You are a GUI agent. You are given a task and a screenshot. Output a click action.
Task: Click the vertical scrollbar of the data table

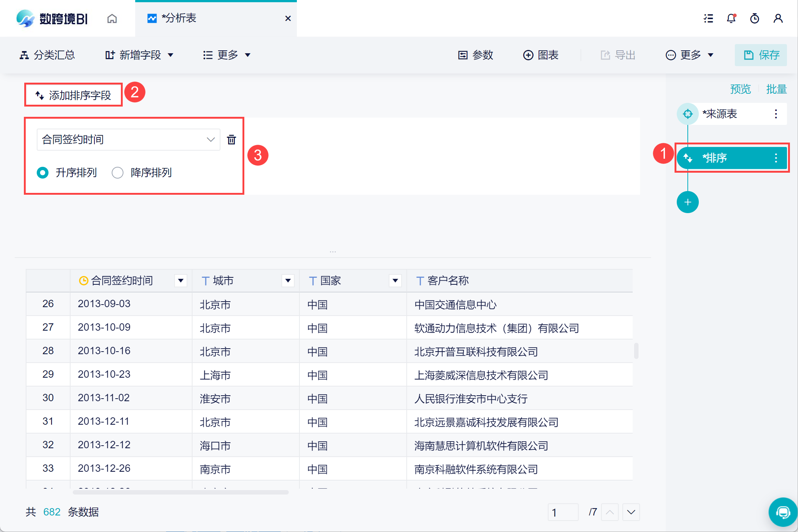[636, 351]
